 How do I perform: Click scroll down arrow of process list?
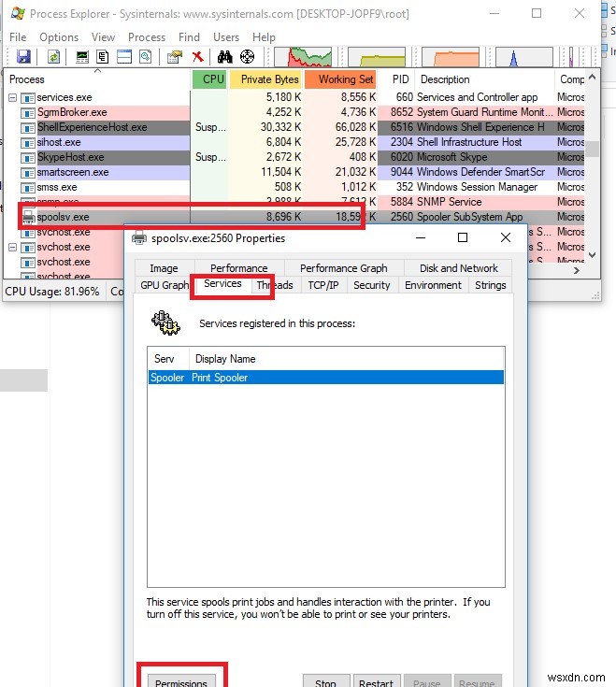point(593,254)
